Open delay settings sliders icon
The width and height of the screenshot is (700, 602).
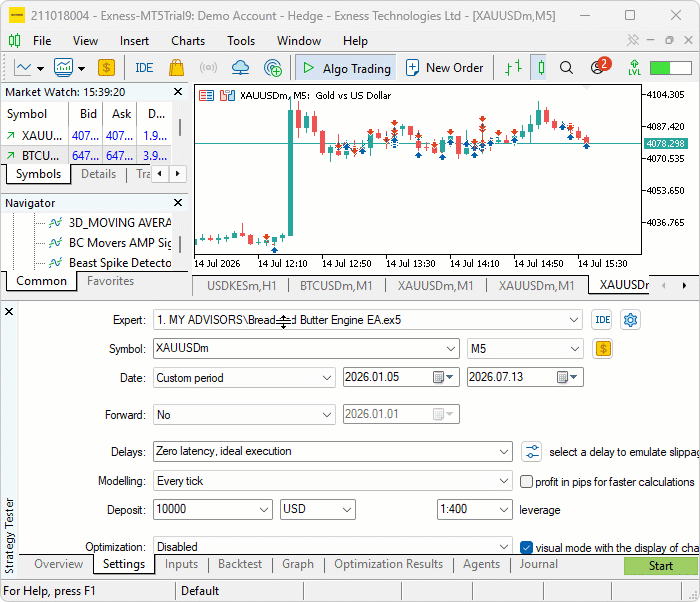point(532,452)
